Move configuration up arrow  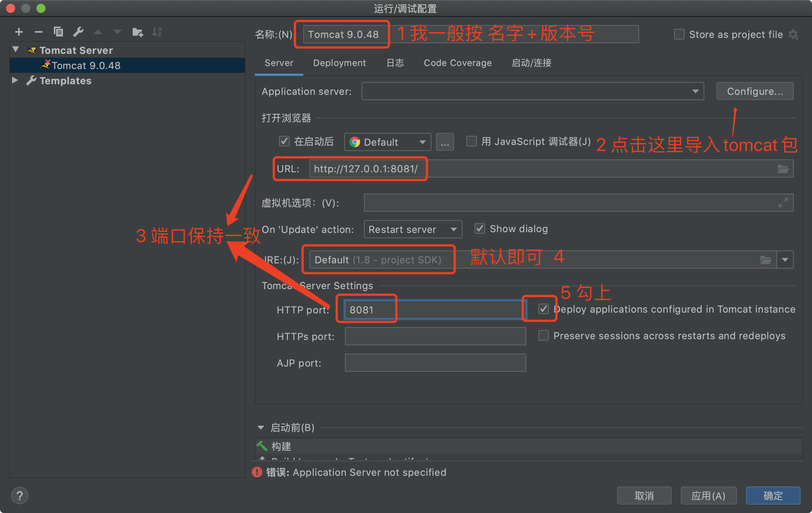pos(98,32)
